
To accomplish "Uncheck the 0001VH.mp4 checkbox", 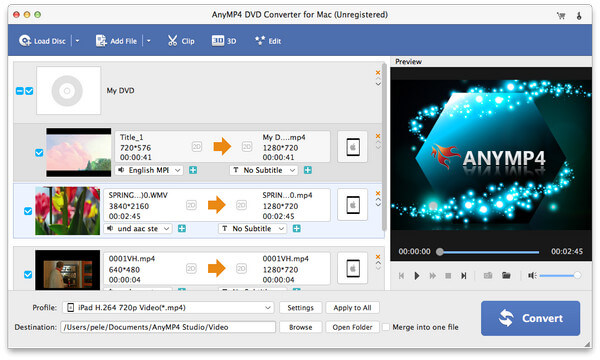I will coord(28,274).
